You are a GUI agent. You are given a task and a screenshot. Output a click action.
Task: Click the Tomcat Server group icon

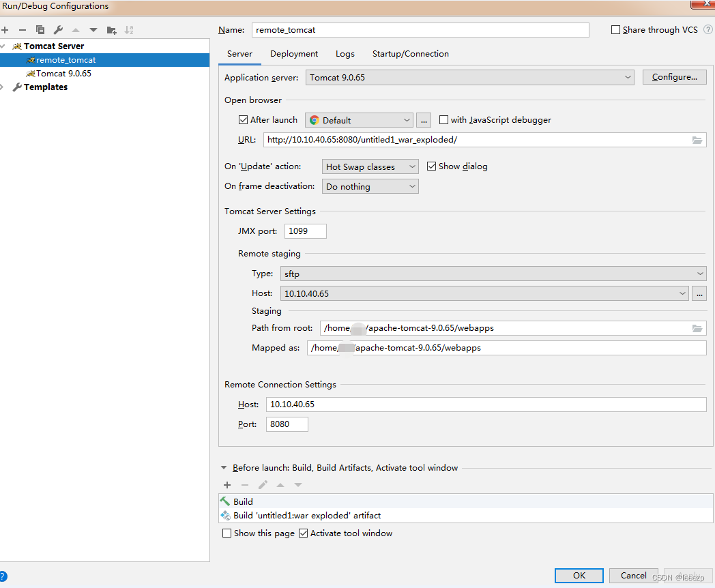tap(17, 46)
